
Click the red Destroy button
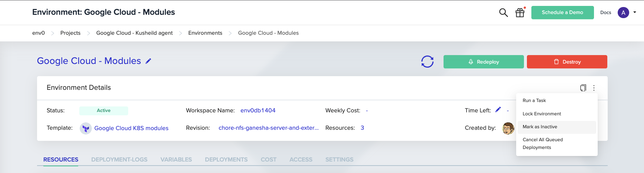567,62
